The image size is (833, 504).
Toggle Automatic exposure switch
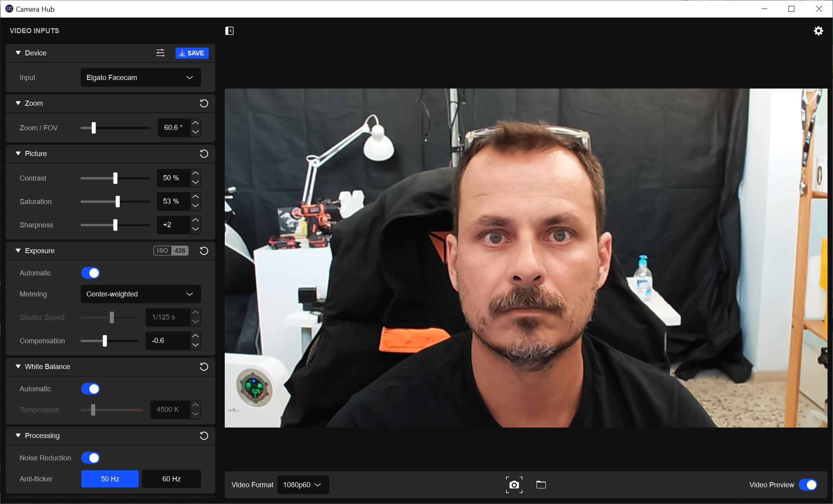click(91, 273)
